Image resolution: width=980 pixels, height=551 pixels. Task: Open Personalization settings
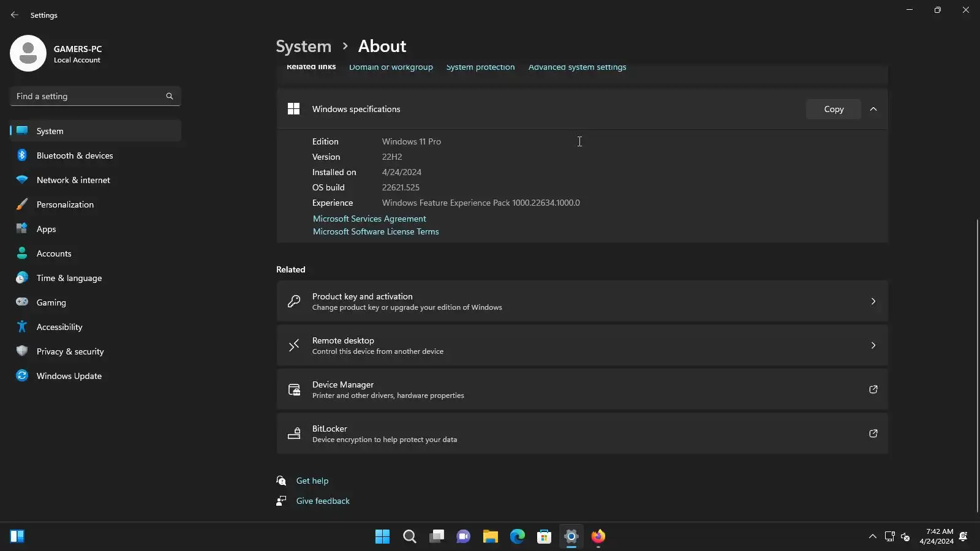click(96, 204)
